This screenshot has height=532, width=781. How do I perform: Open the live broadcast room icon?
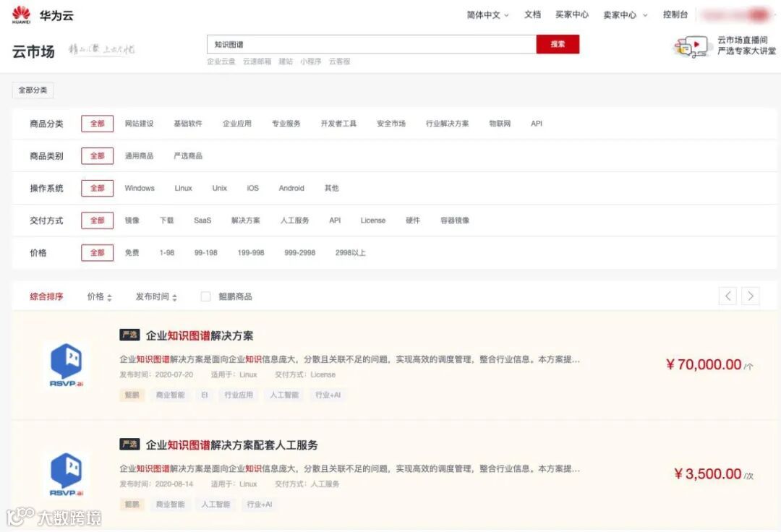pyautogui.click(x=691, y=46)
